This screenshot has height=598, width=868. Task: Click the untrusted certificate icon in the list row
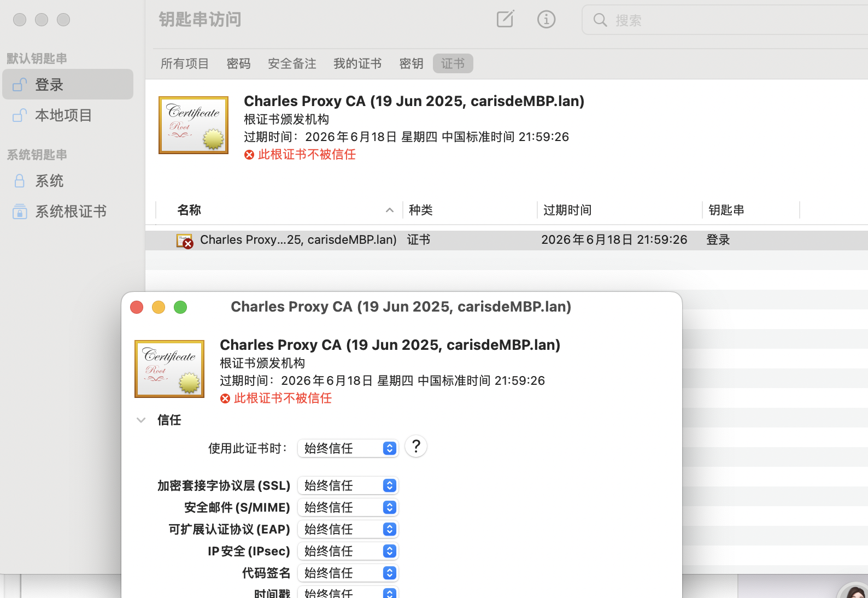coord(185,241)
